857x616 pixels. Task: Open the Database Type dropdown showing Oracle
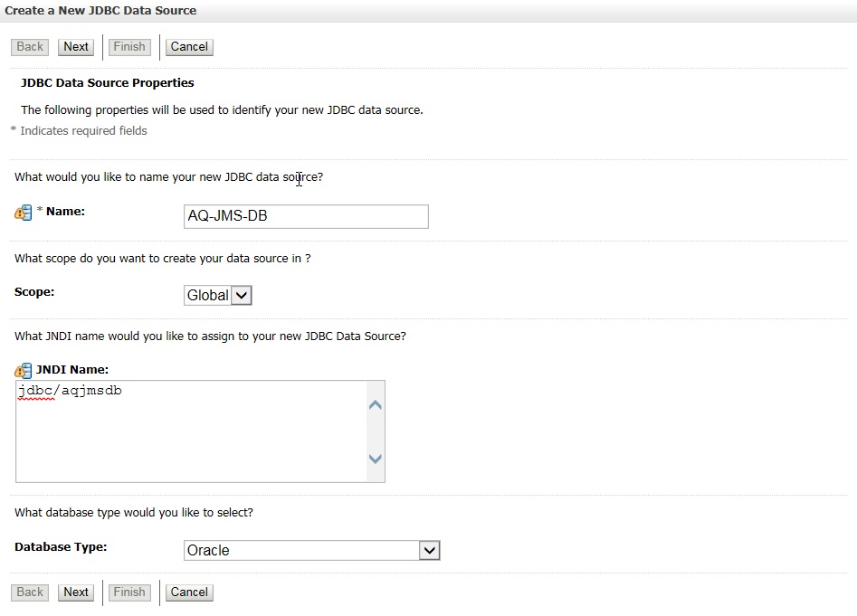tap(311, 551)
